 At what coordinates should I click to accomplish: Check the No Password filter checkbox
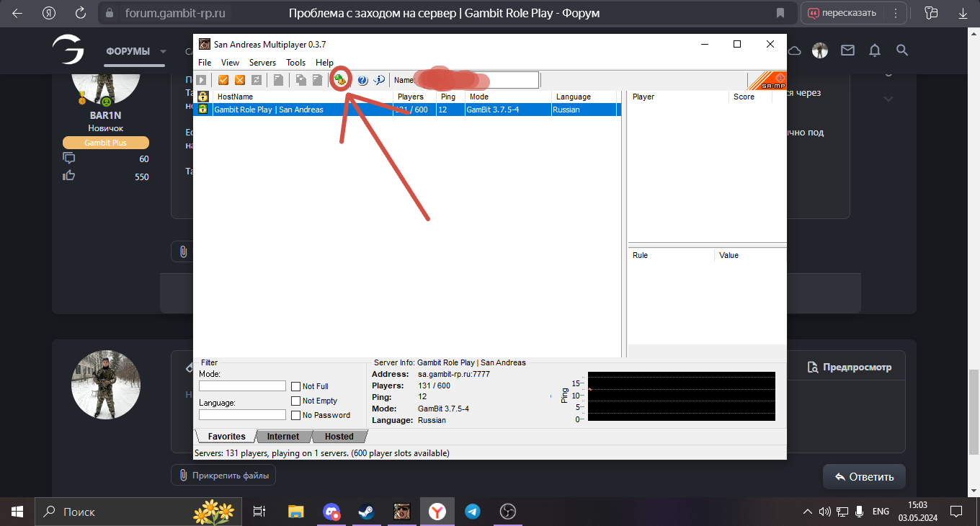pyautogui.click(x=296, y=416)
